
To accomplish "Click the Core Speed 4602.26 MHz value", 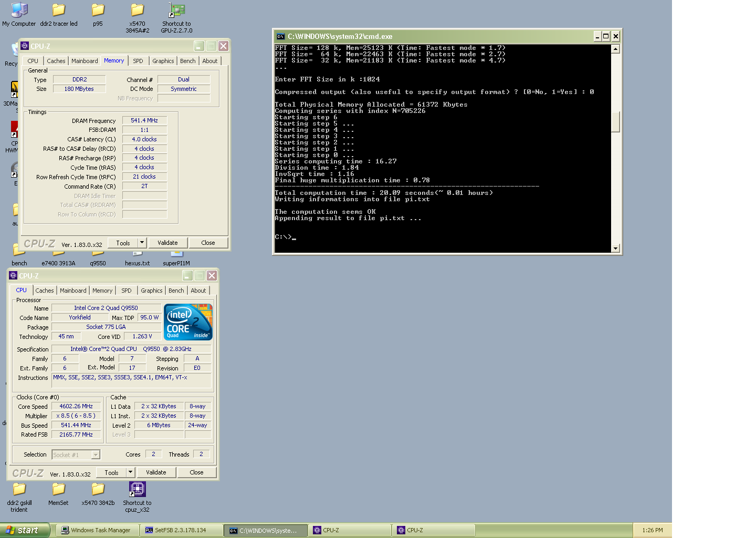I will tap(76, 406).
